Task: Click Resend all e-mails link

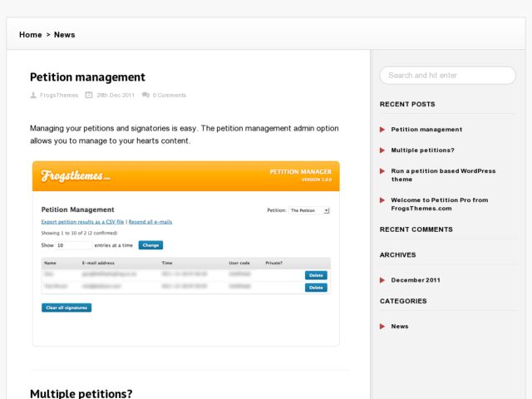Action: point(150,222)
